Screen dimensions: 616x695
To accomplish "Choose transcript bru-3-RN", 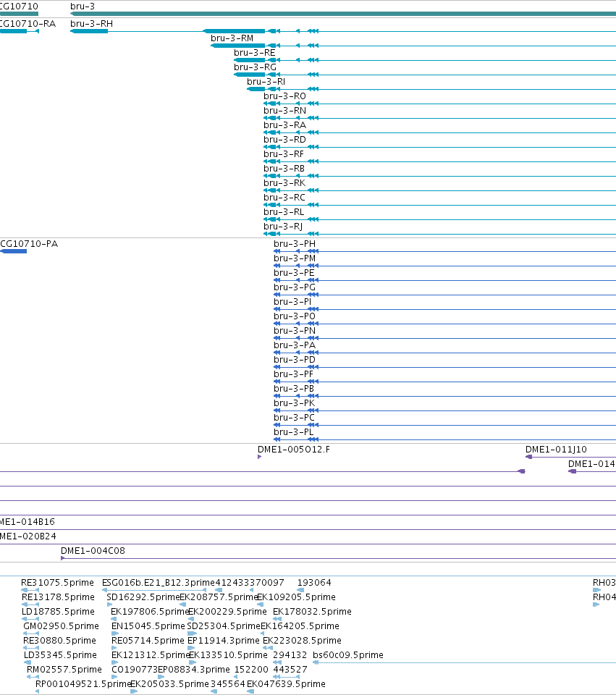I will tap(284, 111).
